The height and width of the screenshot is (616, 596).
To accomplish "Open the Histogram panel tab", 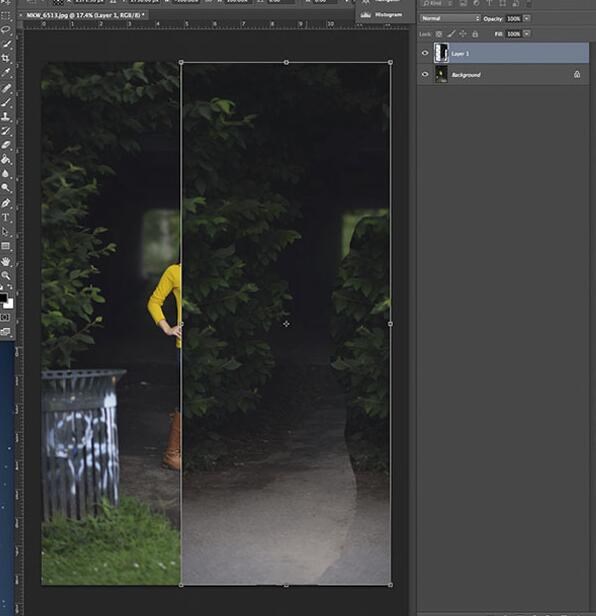I will 382,15.
